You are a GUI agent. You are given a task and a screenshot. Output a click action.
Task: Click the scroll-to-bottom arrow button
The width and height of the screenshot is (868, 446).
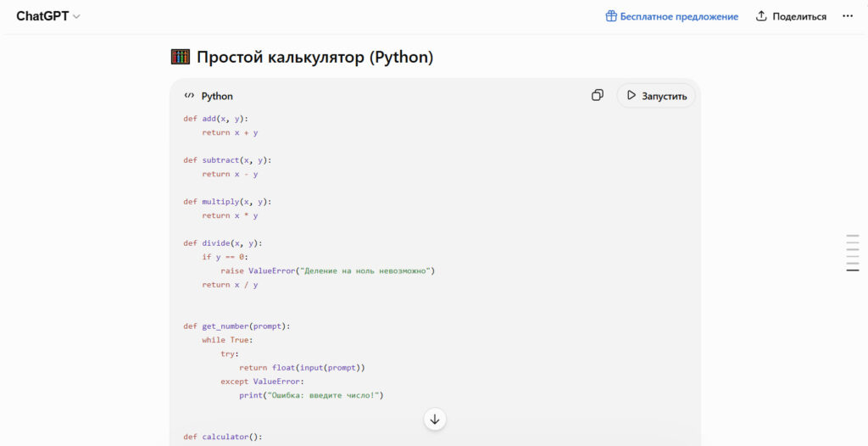435,420
